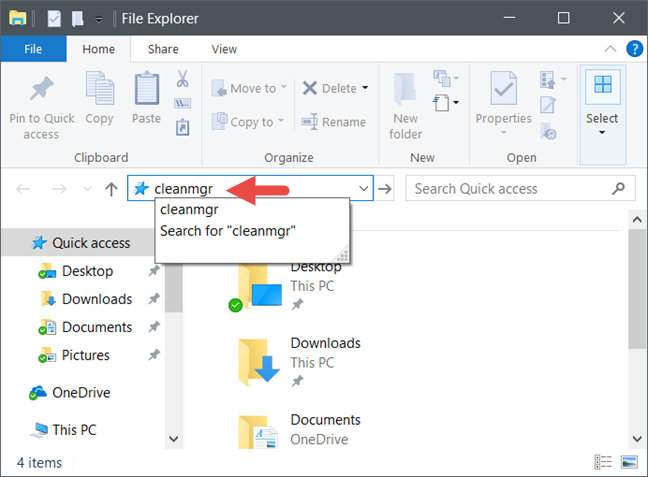Choose 'cleanmgr' autocomplete suggestion
This screenshot has width=648, height=477.
pos(252,210)
